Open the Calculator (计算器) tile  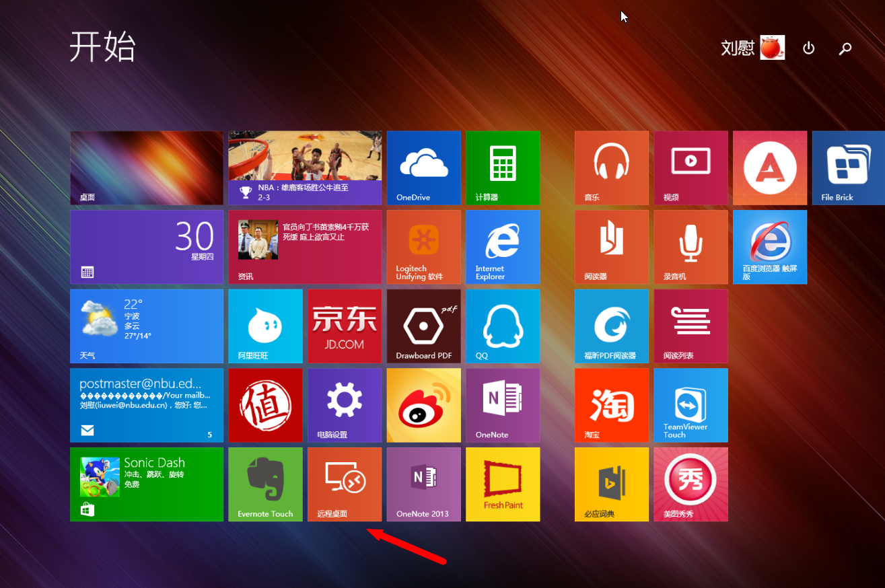coord(503,168)
